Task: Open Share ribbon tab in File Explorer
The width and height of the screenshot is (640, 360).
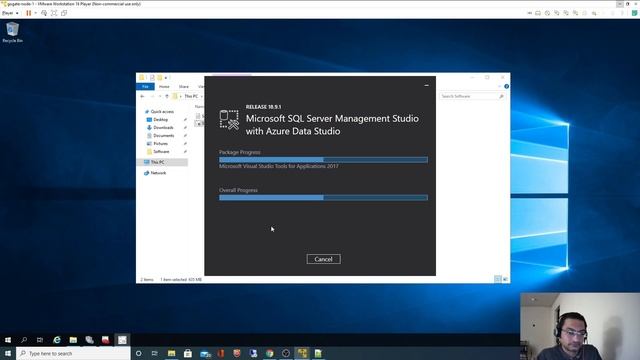Action: click(184, 87)
